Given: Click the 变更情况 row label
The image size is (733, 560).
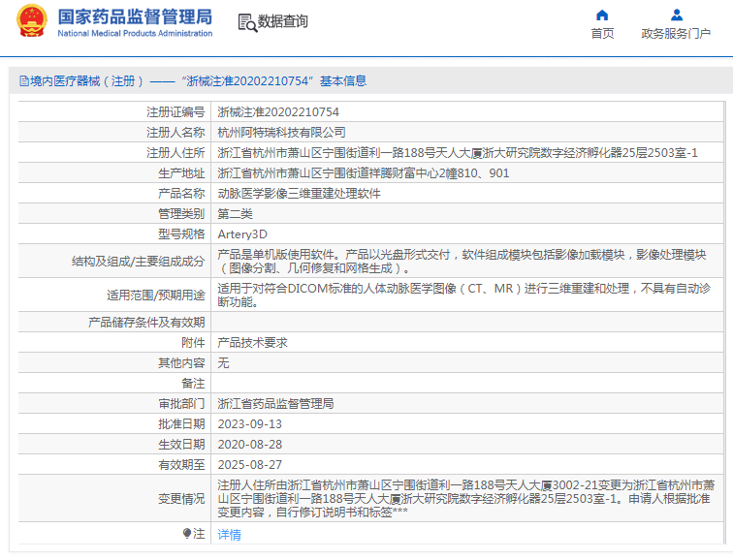Looking at the screenshot, I should (x=181, y=499).
